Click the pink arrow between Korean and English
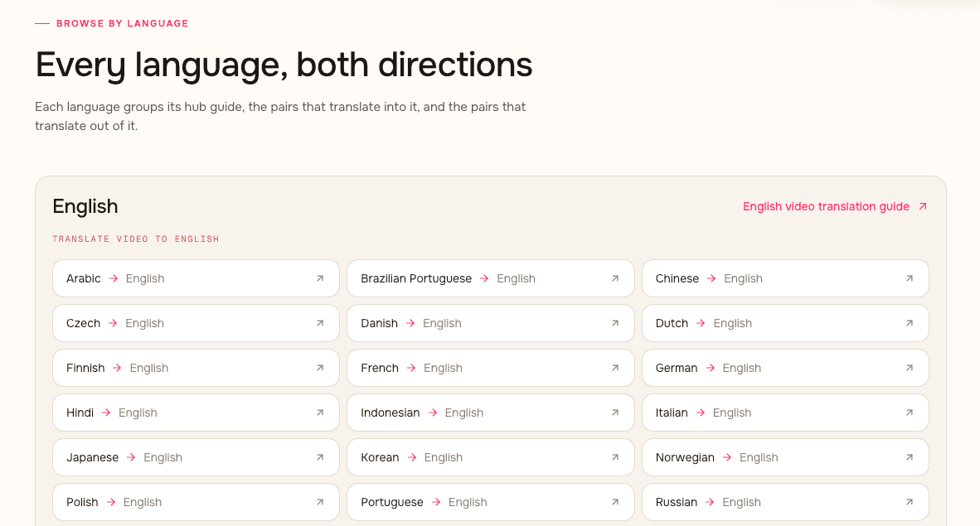 coord(412,457)
